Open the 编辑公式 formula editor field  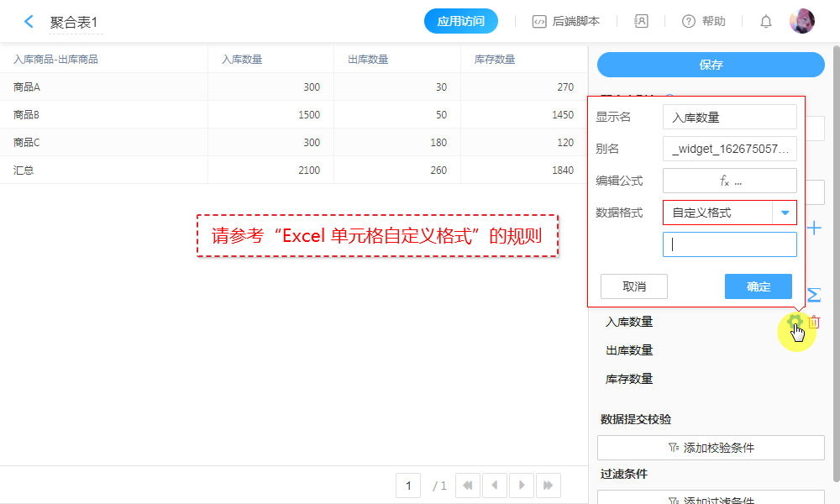(x=729, y=181)
